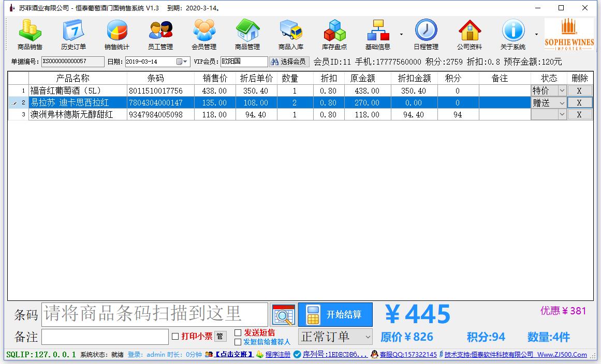
Task: Delete the 澳洲弗林德斯无醇甜红 row with X
Action: 579,114
